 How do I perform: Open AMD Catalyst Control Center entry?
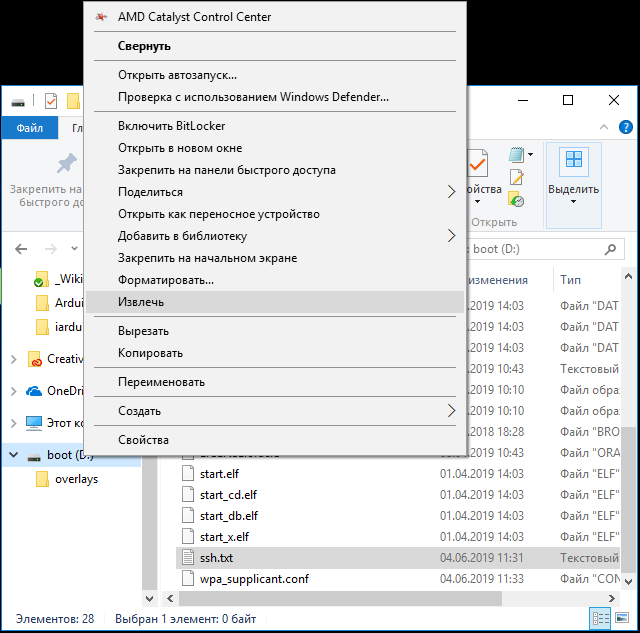[x=275, y=17]
